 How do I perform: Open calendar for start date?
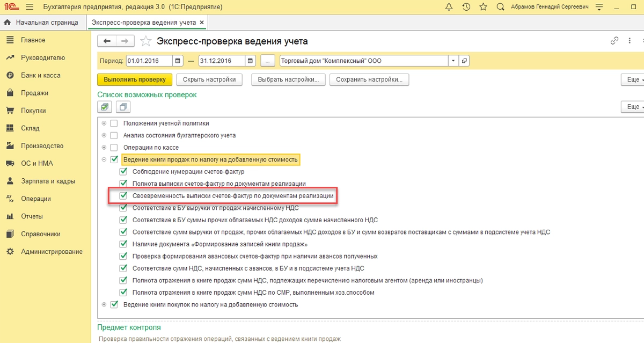point(178,61)
